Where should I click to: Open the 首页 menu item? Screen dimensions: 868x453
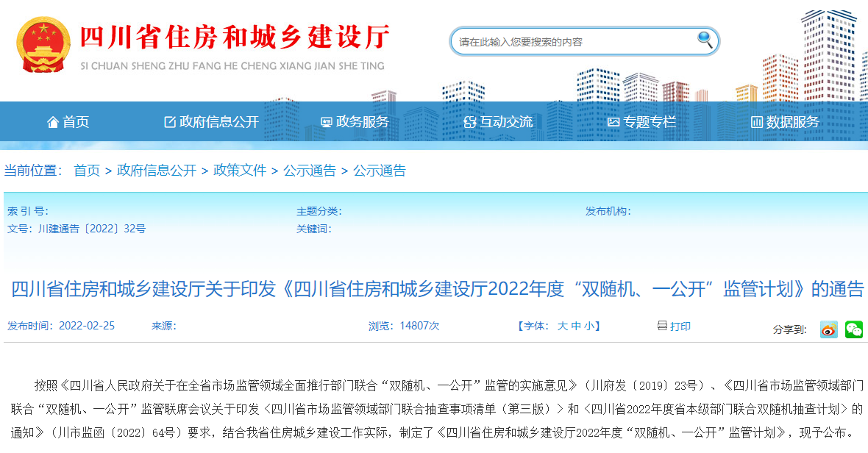click(74, 121)
